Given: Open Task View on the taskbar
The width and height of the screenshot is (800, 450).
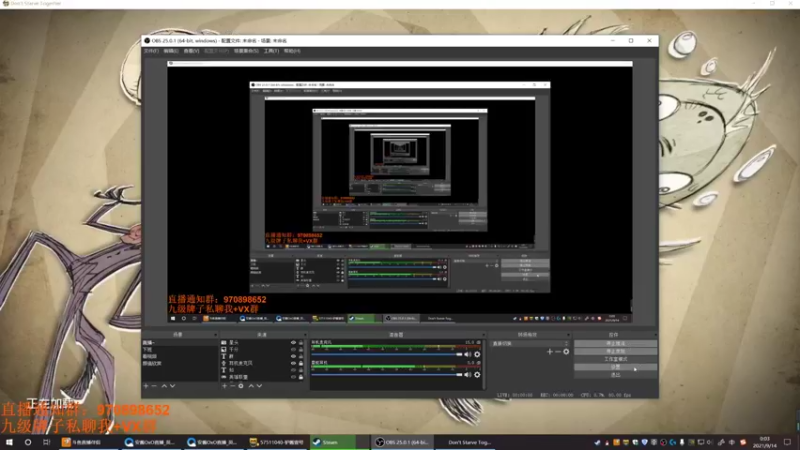Looking at the screenshot, I should coord(46,442).
